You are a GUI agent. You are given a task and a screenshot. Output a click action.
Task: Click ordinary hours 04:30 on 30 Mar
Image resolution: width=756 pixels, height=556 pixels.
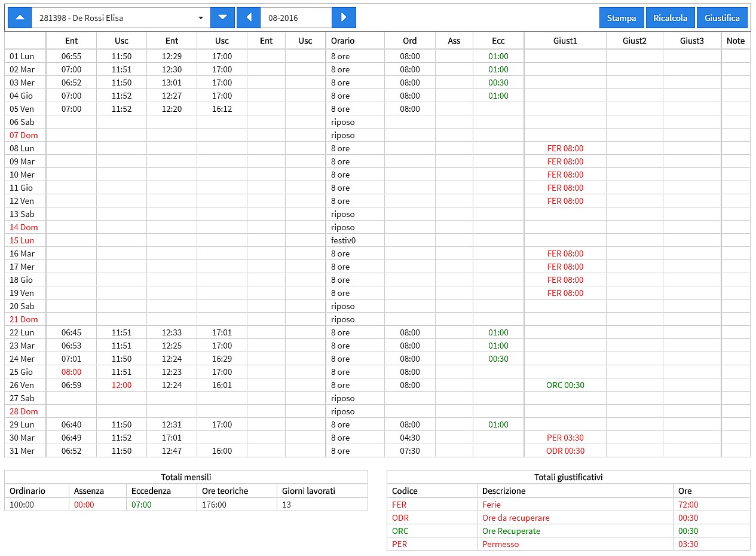click(410, 438)
